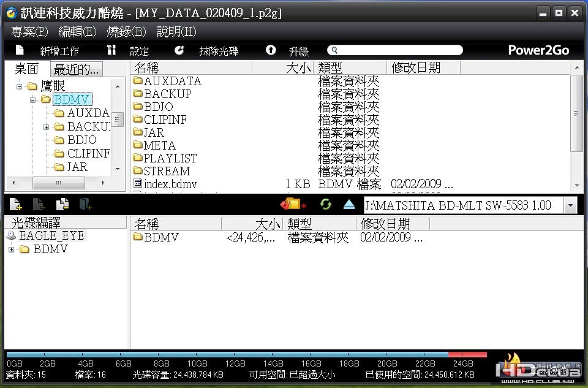Click the grayed remove file icon
Image resolution: width=588 pixels, height=388 pixels.
click(x=39, y=204)
